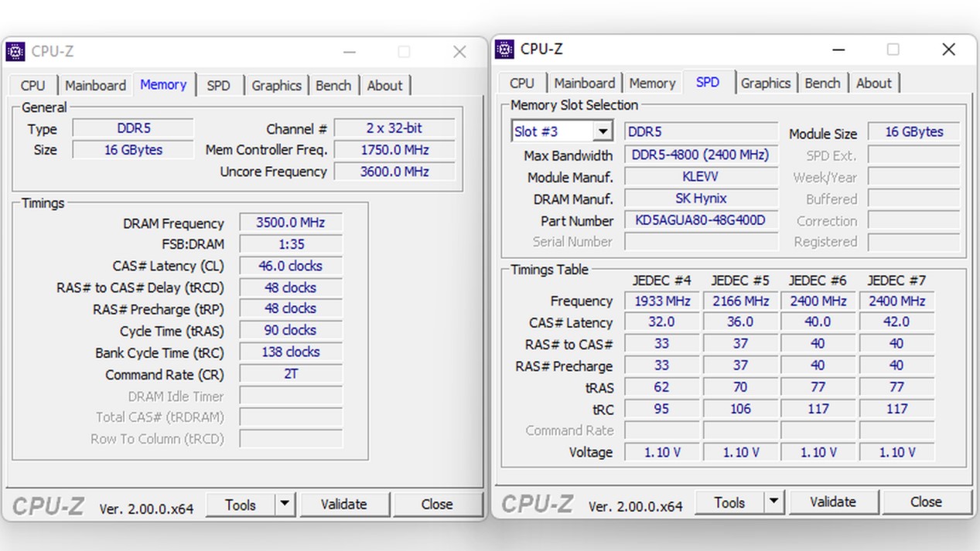Open the memory Slot #3 selection dropdown
Screen dimensions: 980x551
click(x=603, y=131)
